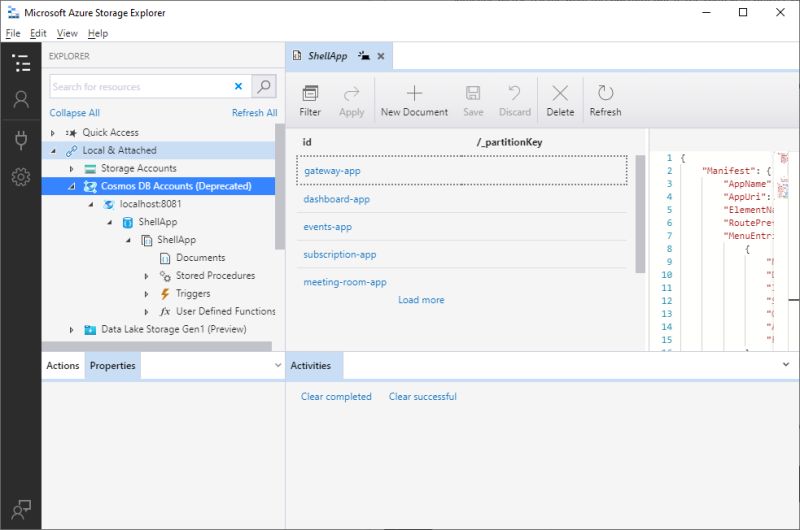
Task: Click the localhost:8081 emulator icon
Action: [x=109, y=204]
